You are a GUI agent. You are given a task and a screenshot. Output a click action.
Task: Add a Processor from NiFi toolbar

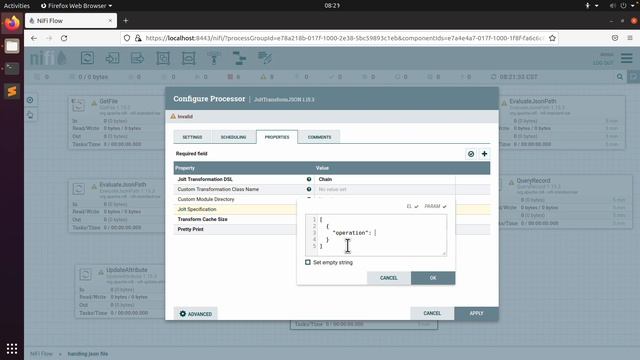click(87, 58)
